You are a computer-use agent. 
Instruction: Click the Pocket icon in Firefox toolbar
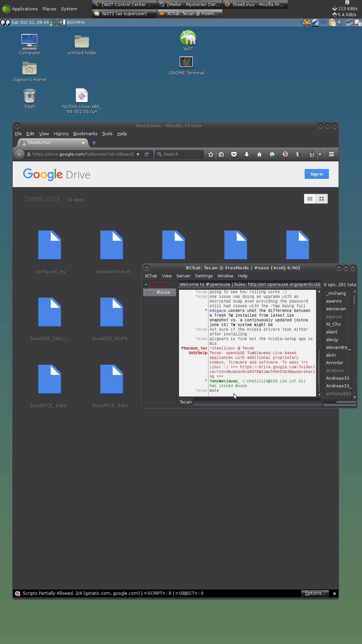coord(234,154)
